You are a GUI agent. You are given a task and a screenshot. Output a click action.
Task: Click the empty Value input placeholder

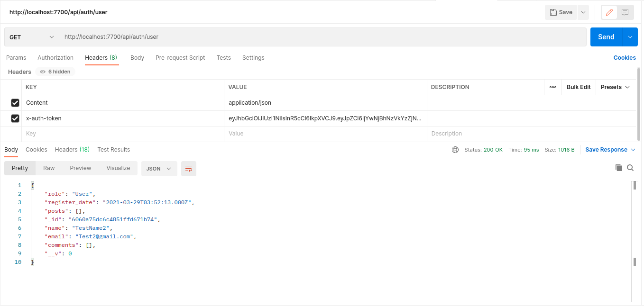325,134
